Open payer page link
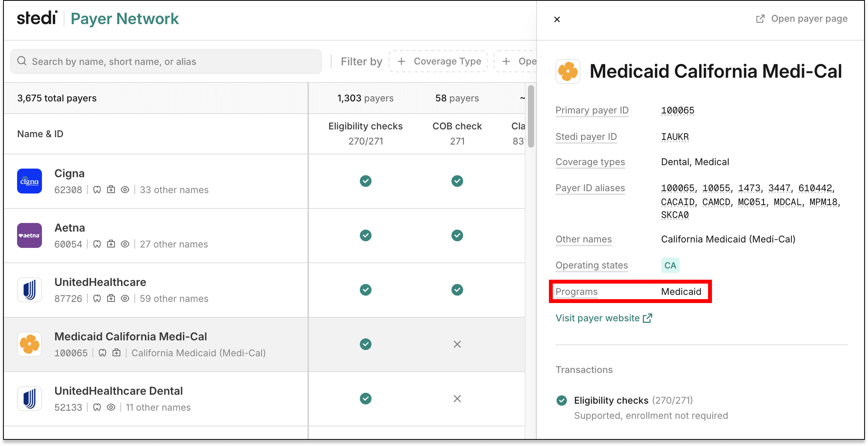The image size is (868, 446). tap(802, 19)
